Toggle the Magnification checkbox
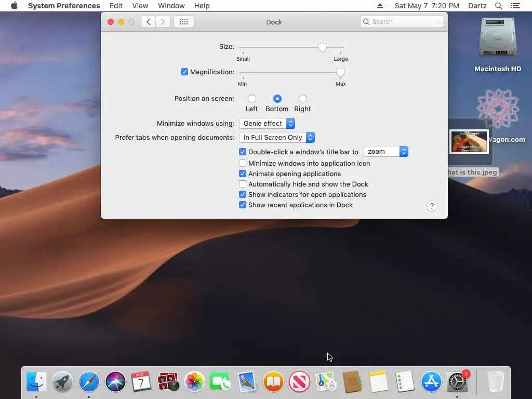The height and width of the screenshot is (399, 532). [184, 72]
